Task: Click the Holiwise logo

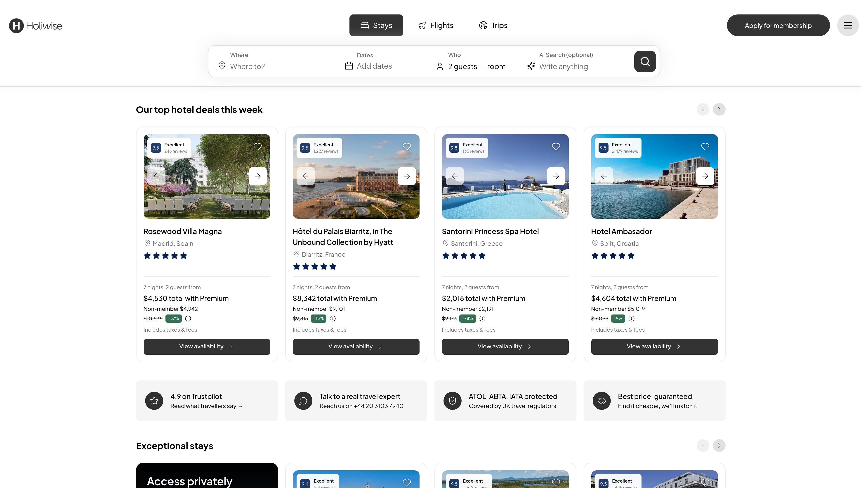Action: point(35,26)
